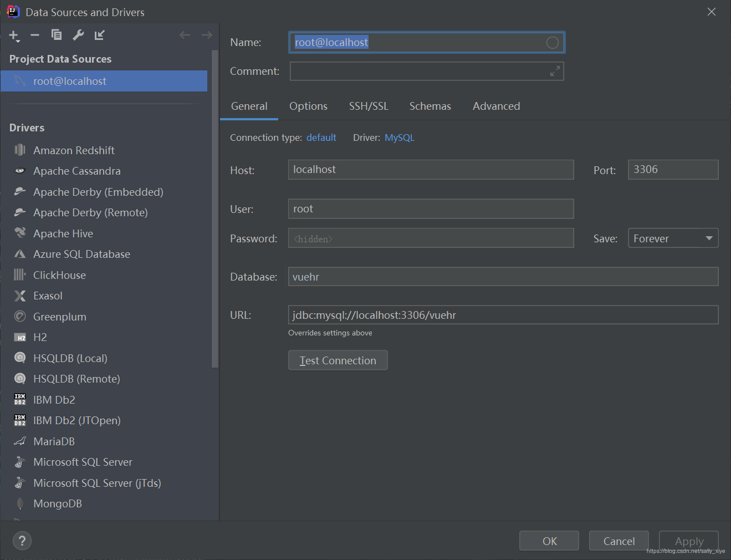Open the SSH/SSL tab

tap(369, 106)
